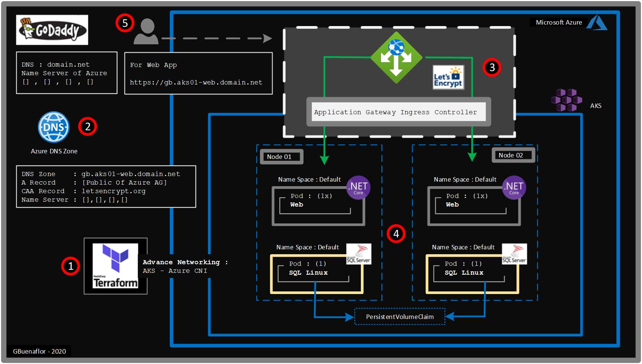Screen dimensions: 642x364
Task: Click 'Name Space : Default' above Node 01 Web pod
Action: coord(309,179)
